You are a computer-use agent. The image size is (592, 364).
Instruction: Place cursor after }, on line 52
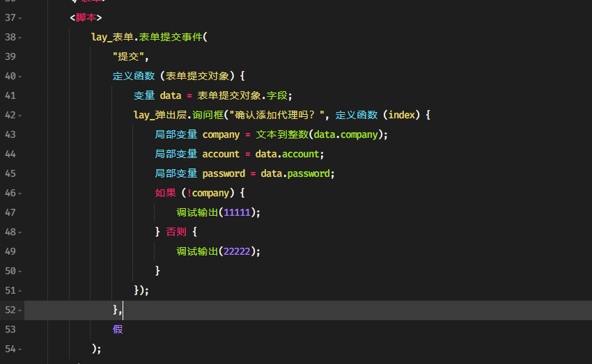tap(123, 310)
